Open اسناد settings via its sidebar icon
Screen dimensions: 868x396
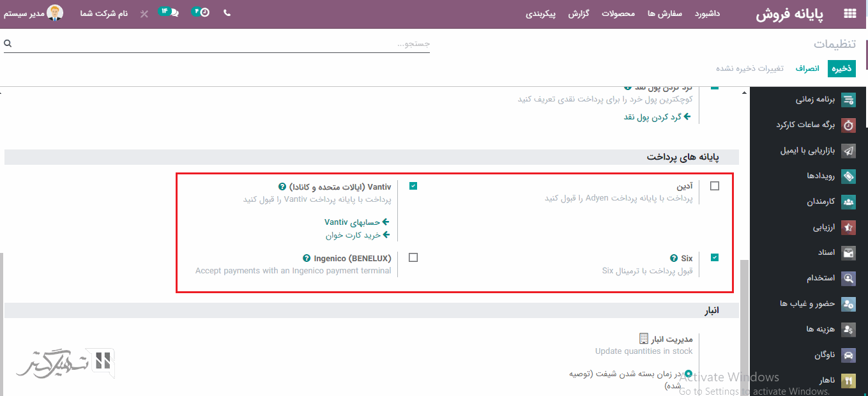tap(848, 253)
